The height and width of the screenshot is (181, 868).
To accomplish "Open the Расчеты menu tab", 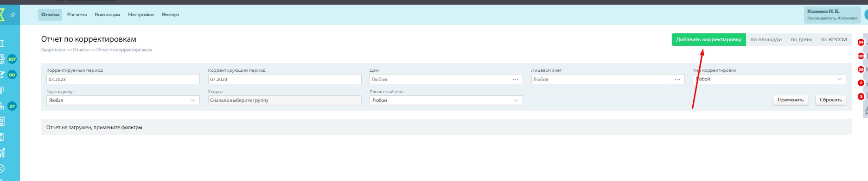I will [77, 15].
